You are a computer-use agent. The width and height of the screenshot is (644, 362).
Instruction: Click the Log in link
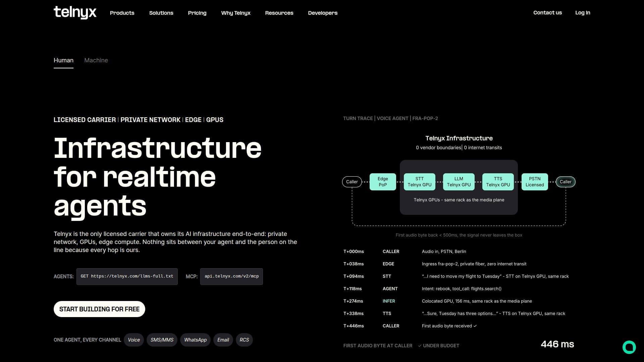coord(583,12)
